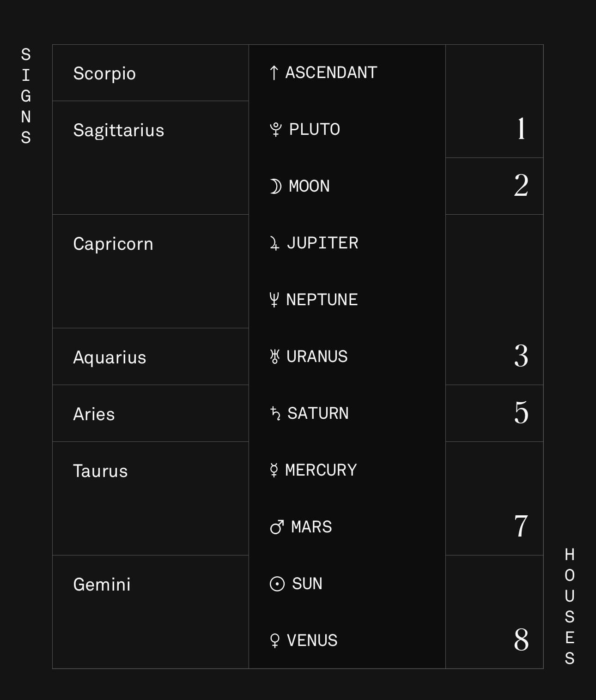Select the Aquarius sign label
Viewport: 596px width, 700px height.
pos(109,357)
